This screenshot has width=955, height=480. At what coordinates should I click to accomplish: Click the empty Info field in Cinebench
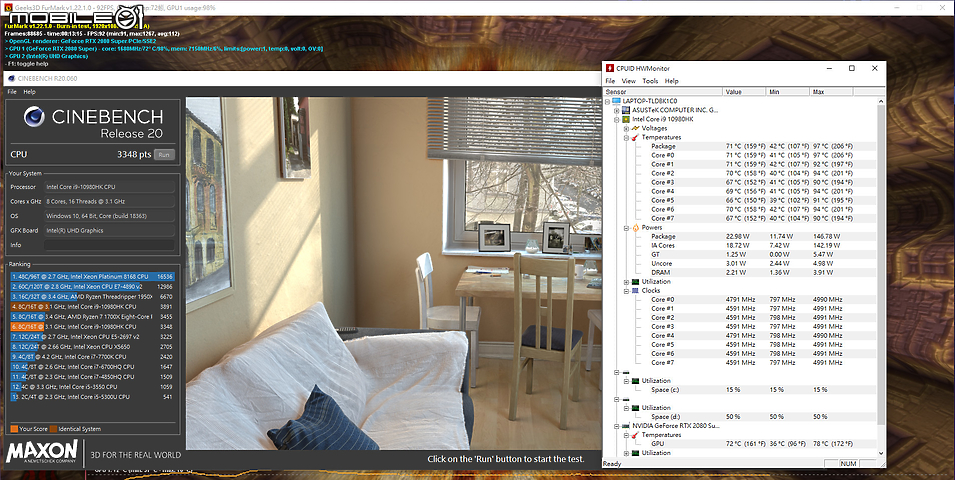(109, 245)
